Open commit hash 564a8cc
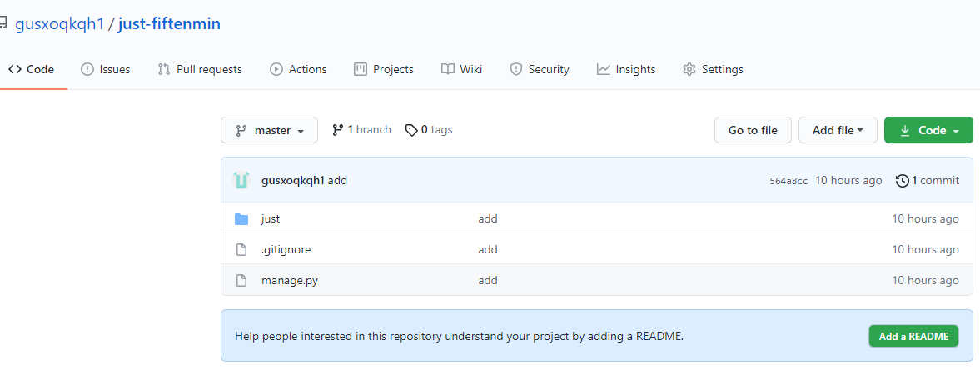The width and height of the screenshot is (980, 375). pos(788,181)
